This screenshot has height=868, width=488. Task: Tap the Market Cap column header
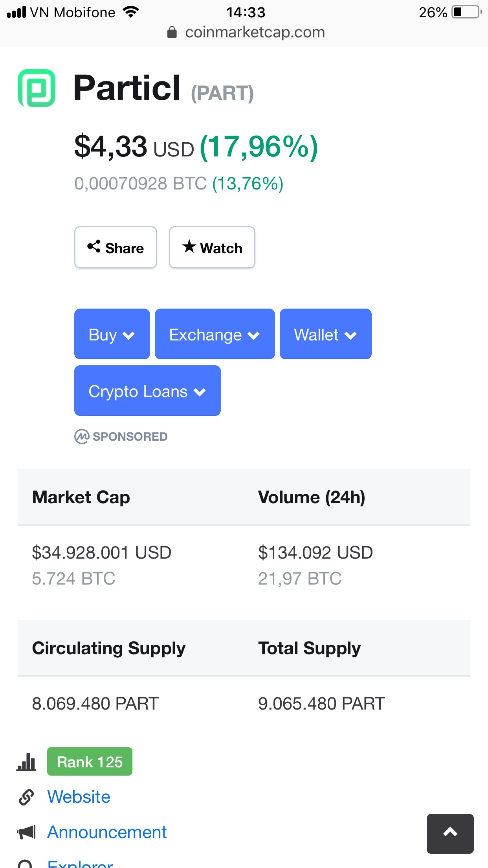tap(81, 497)
